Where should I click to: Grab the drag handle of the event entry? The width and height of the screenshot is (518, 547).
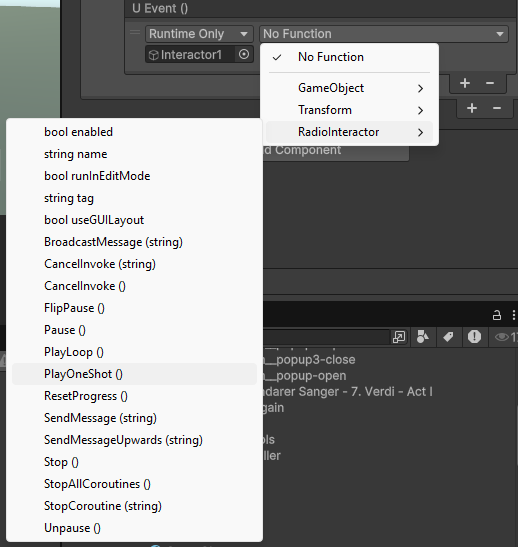[x=135, y=33]
